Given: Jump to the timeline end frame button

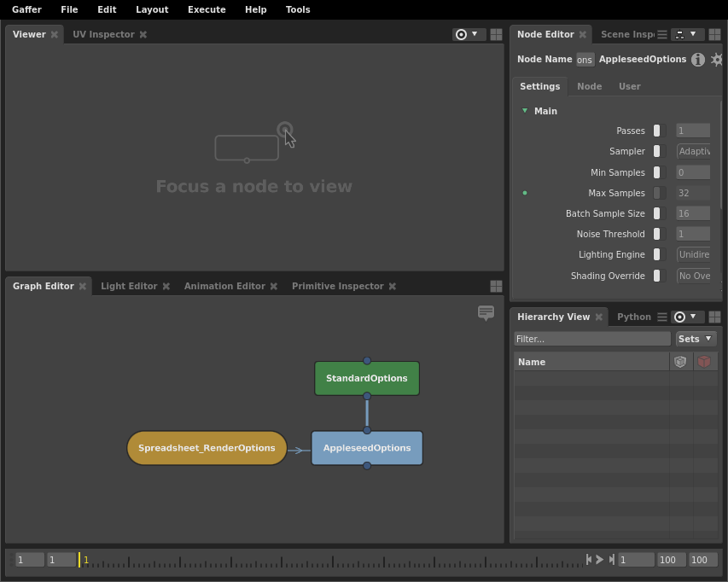Looking at the screenshot, I should click(x=611, y=559).
